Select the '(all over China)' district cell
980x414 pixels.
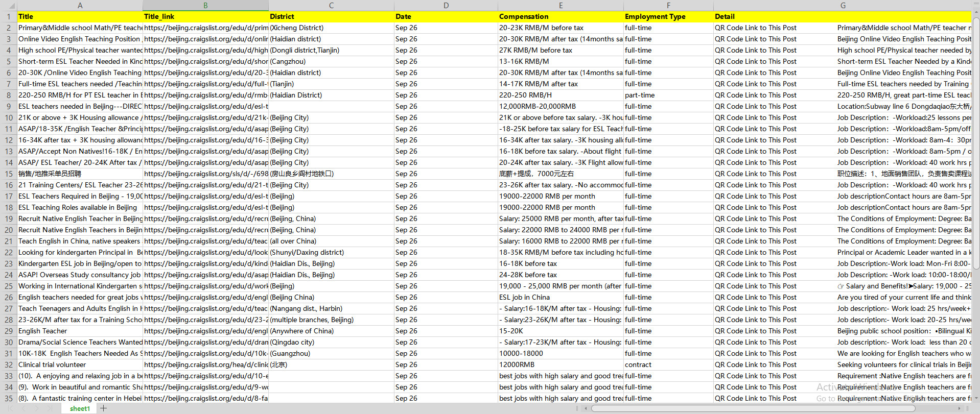tap(331, 241)
